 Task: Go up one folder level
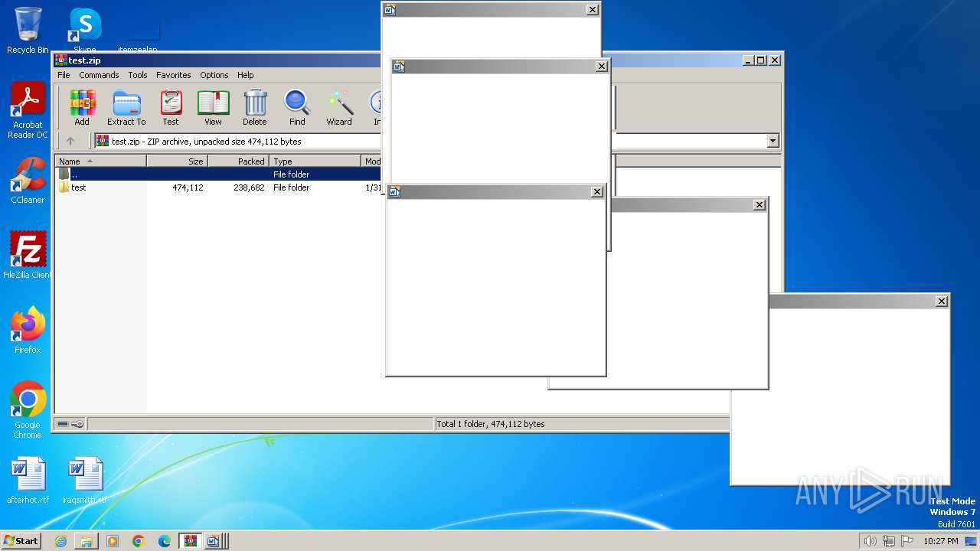[x=70, y=141]
